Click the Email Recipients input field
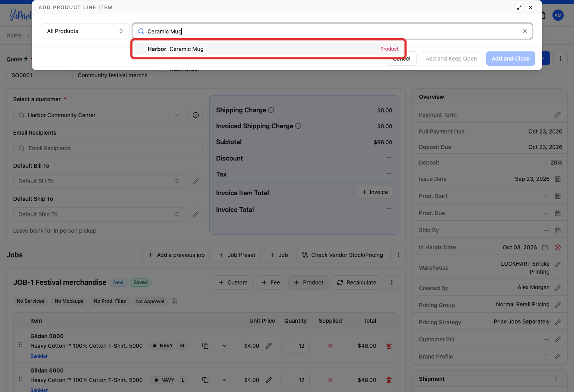 pos(108,148)
